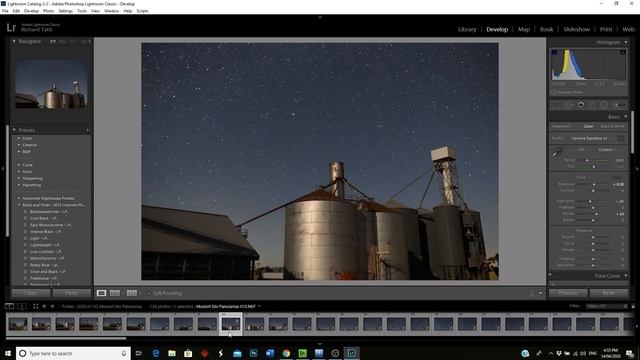Toggle shadow clipping indicator in histogram
640x360 pixels.
point(554,52)
